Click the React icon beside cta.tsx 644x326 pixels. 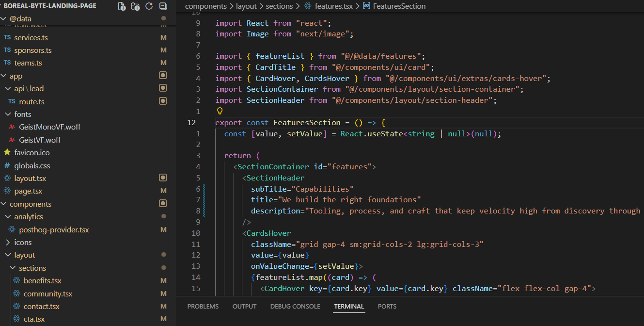[x=16, y=319]
